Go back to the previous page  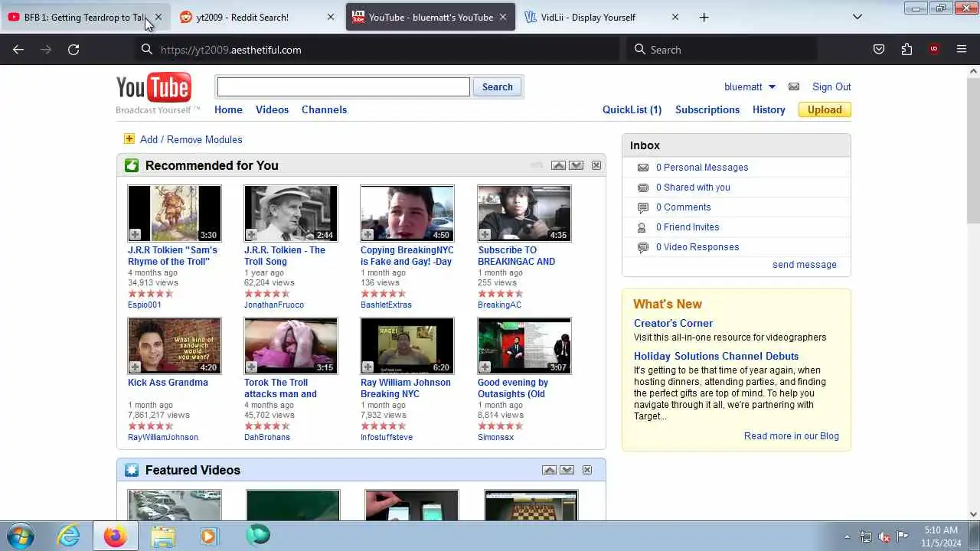[x=18, y=49]
